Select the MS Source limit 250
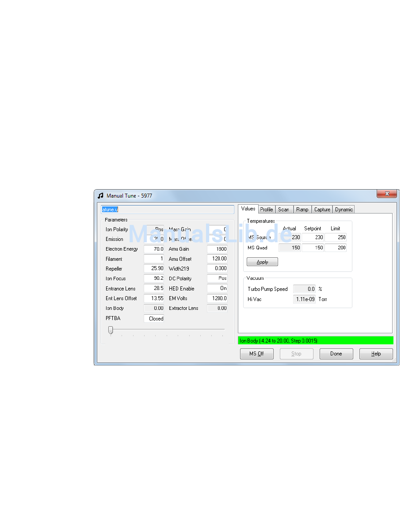The image size is (420, 515). [x=336, y=237]
